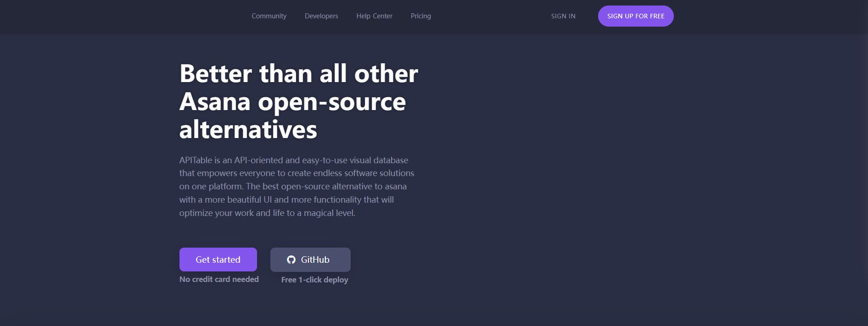This screenshot has width=868, height=326.
Task: Go to Help Center
Action: pos(374,16)
